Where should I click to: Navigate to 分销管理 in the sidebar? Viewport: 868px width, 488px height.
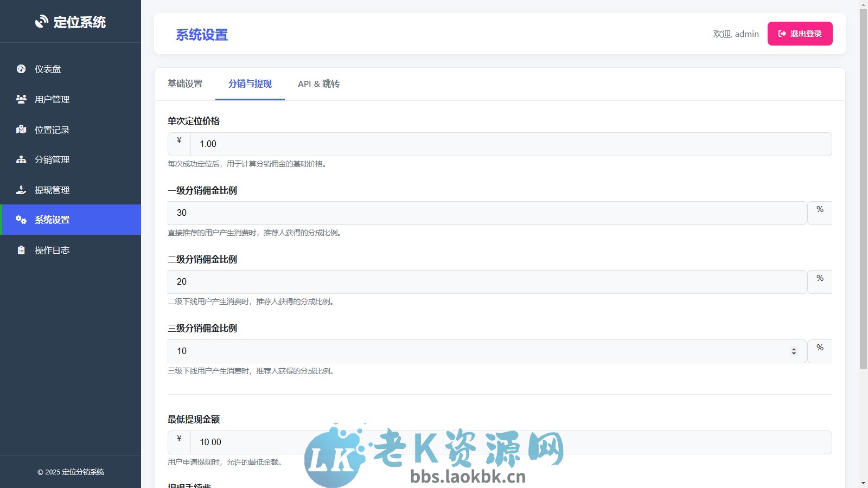pos(52,160)
